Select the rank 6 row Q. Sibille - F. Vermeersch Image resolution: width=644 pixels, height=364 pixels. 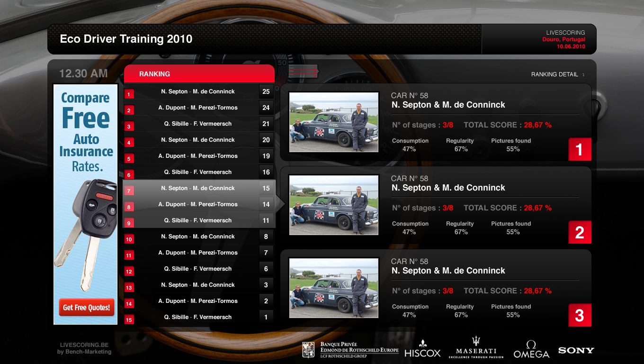tap(198, 172)
